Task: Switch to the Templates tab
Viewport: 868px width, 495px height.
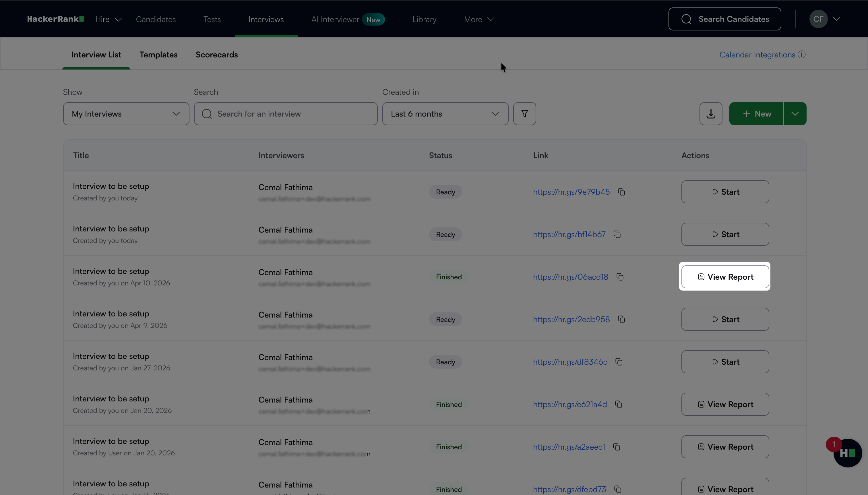Action: point(158,55)
